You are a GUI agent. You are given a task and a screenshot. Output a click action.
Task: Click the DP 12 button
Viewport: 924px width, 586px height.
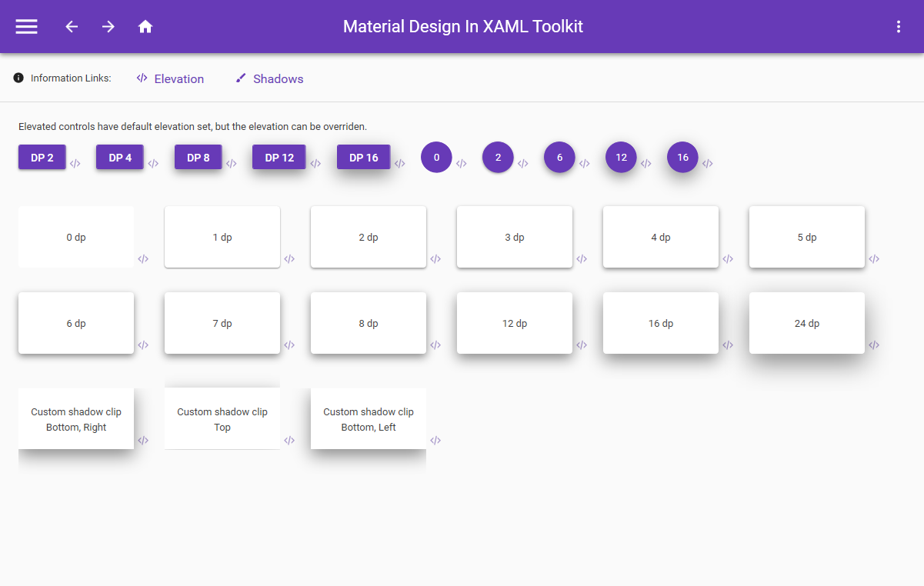coord(279,158)
